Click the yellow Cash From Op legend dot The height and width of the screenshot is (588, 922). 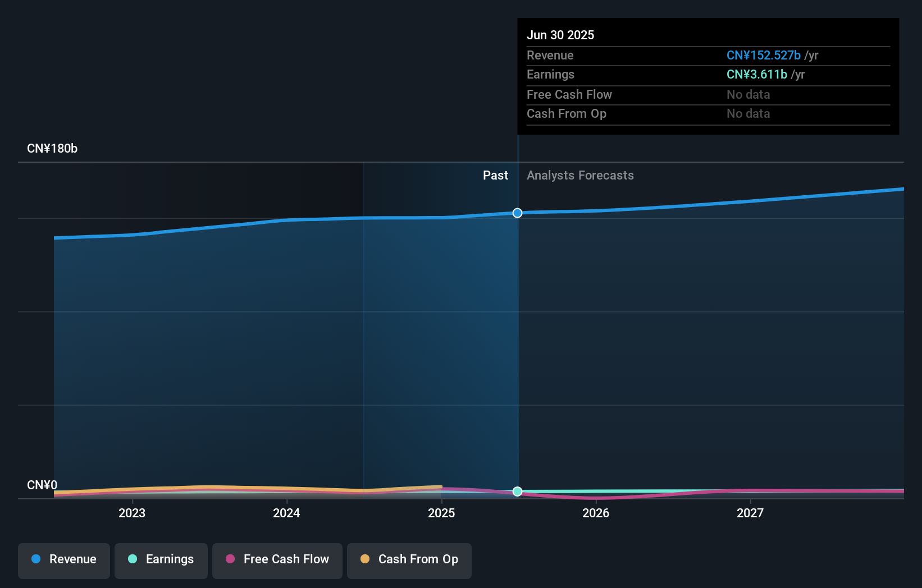coord(365,559)
